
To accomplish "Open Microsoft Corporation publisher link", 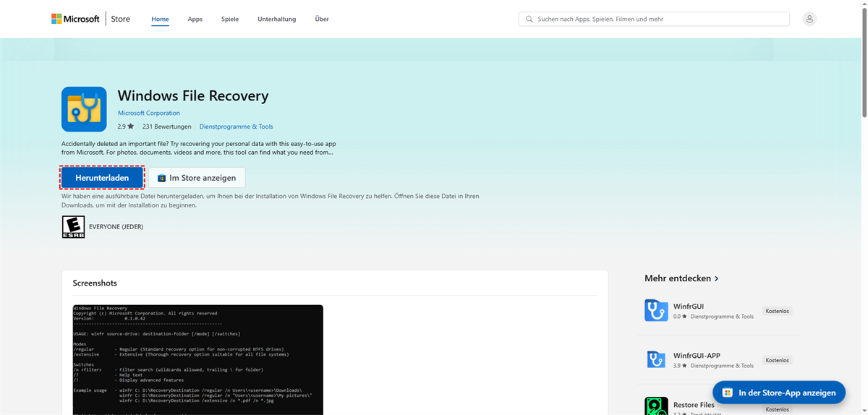I will tap(149, 113).
